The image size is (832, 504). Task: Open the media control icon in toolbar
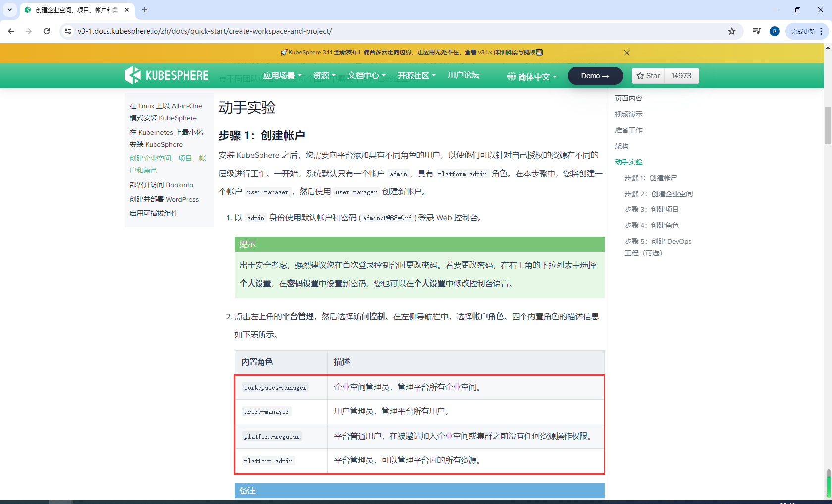[757, 31]
